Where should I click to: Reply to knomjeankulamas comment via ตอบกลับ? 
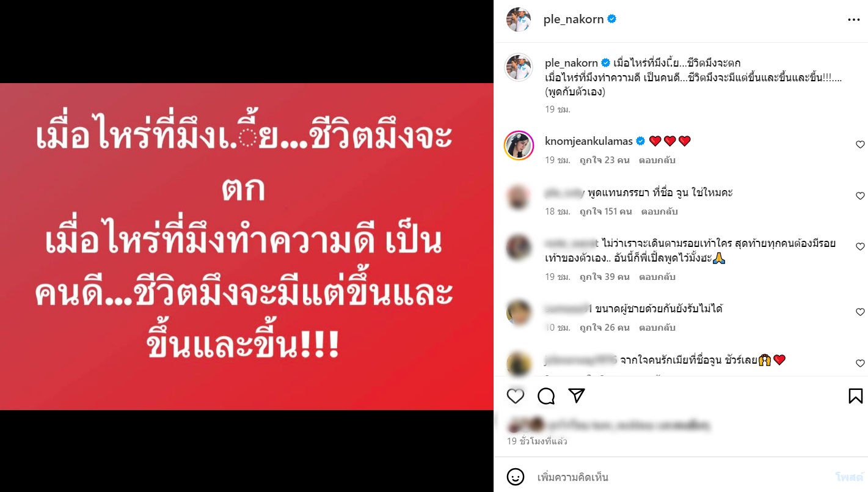[657, 160]
